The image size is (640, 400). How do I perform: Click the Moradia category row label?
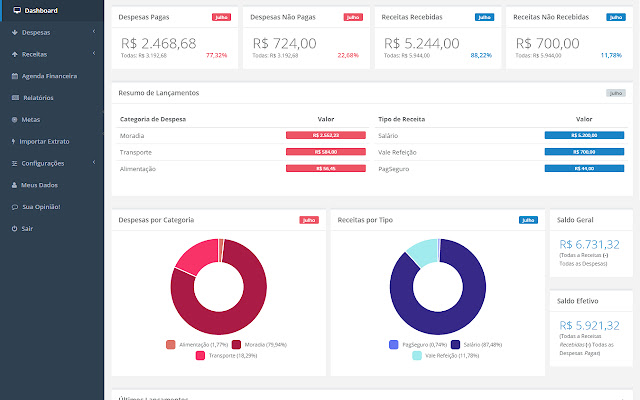click(x=132, y=136)
